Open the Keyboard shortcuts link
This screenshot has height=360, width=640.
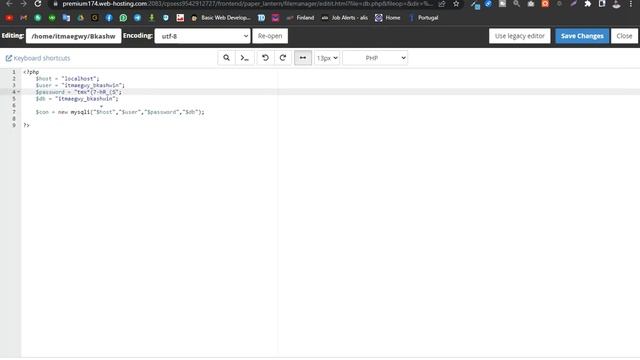point(38,58)
